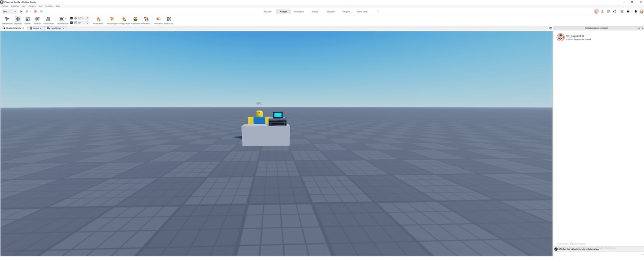Open the Fichier menu
The image size is (644, 262).
(5, 6)
